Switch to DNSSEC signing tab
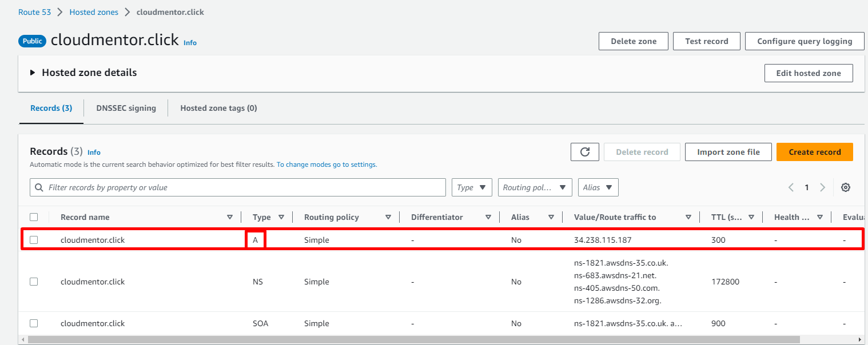This screenshot has height=345, width=868. tap(126, 108)
